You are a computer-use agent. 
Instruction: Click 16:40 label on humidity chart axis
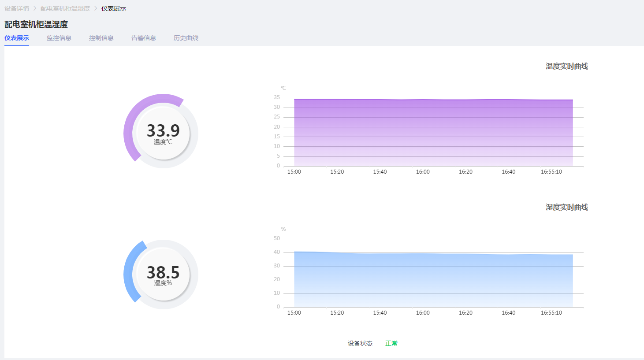[508, 313]
